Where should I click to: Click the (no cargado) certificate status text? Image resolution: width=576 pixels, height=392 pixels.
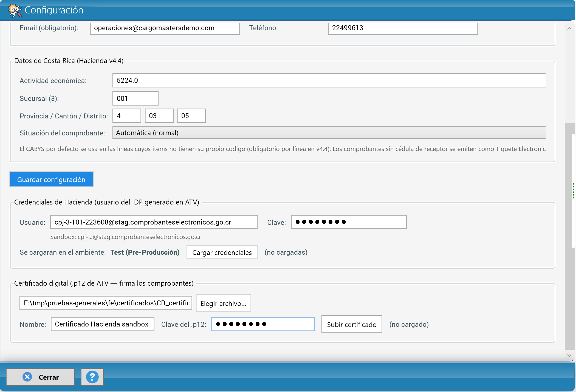409,324
